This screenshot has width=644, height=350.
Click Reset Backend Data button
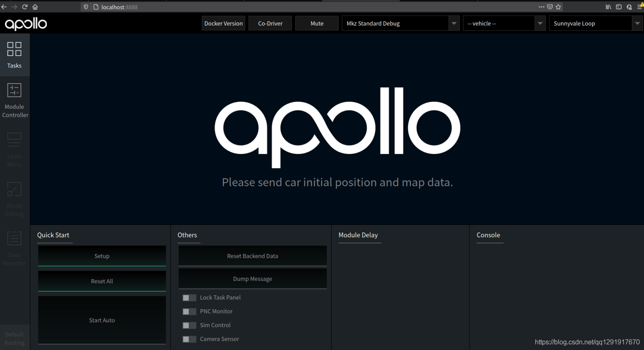coord(253,256)
